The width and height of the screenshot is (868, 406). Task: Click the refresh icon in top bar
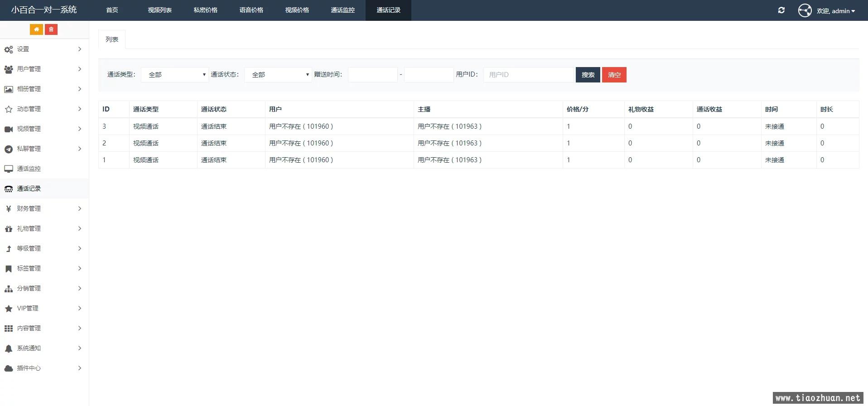point(781,10)
